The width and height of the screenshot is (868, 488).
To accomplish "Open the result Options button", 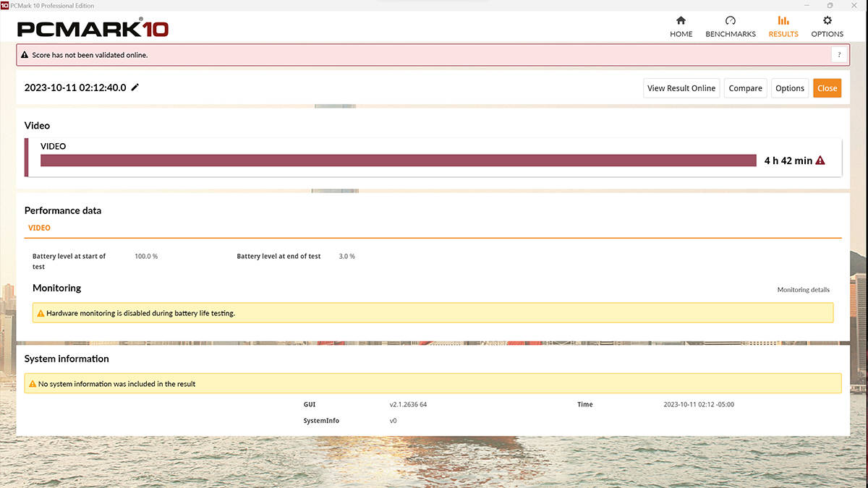I will pyautogui.click(x=789, y=88).
